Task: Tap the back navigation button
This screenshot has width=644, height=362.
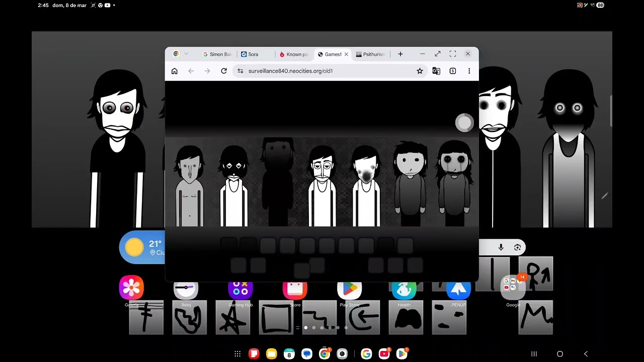Action: (x=586, y=354)
